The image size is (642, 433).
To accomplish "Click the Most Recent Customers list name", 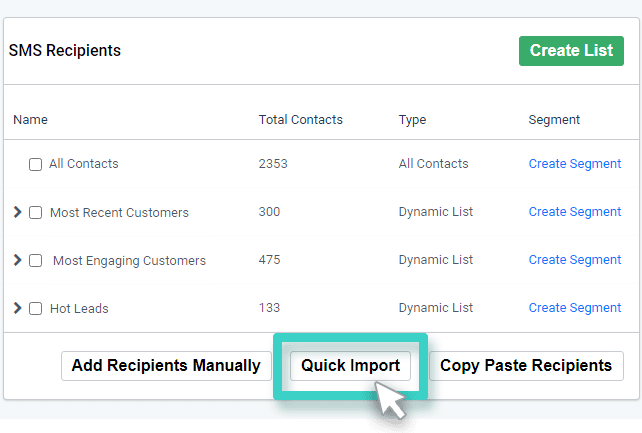I will [x=119, y=212].
